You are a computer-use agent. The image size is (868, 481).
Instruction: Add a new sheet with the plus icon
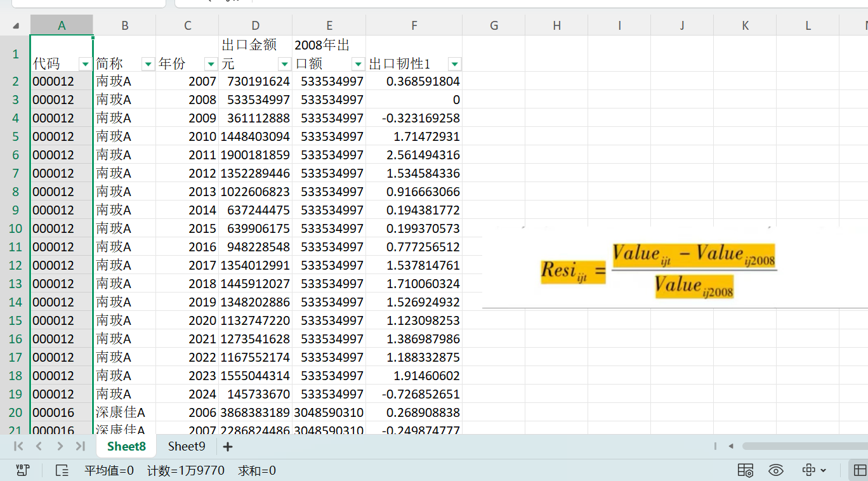click(x=228, y=447)
